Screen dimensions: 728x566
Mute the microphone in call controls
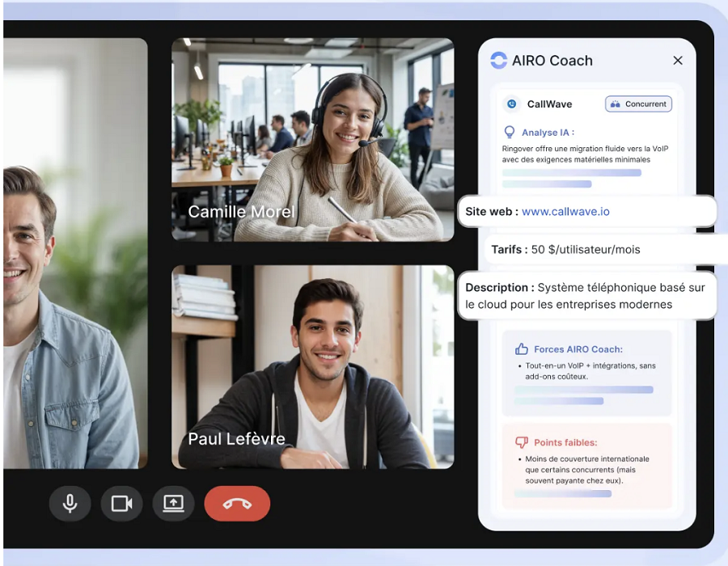70,504
